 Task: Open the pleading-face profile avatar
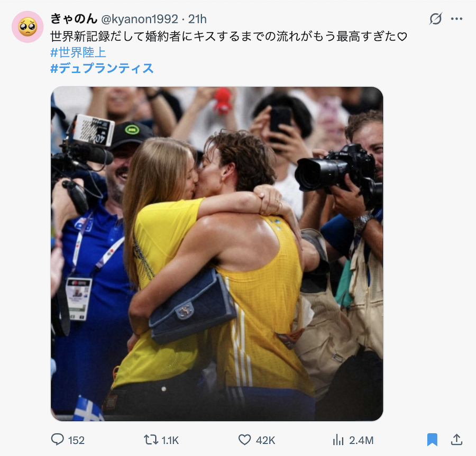28,27
